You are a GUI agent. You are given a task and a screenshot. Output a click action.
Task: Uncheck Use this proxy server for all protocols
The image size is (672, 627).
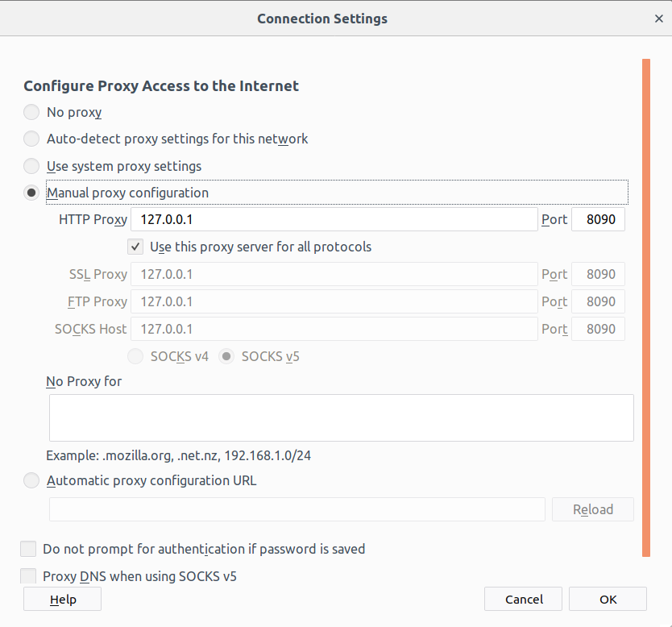click(135, 247)
